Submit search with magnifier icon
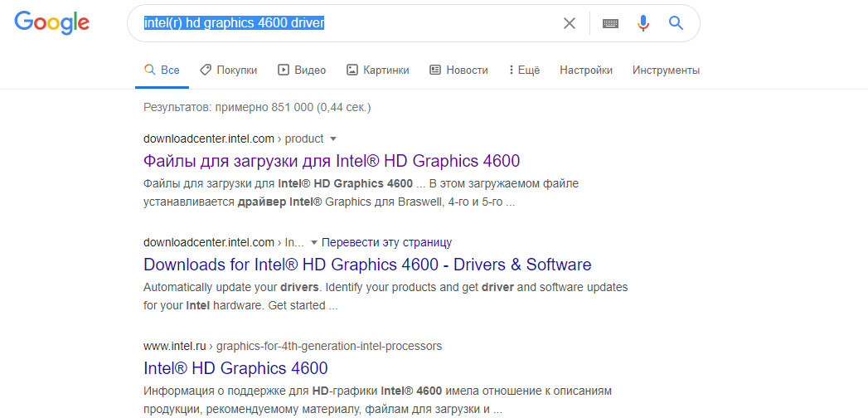The width and height of the screenshot is (868, 418). point(676,22)
